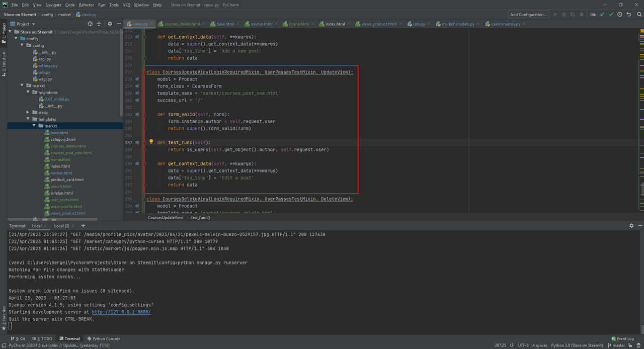Click the Git rollback arrow icon
Image resolution: width=644 pixels, height=349 pixels.
(628, 15)
